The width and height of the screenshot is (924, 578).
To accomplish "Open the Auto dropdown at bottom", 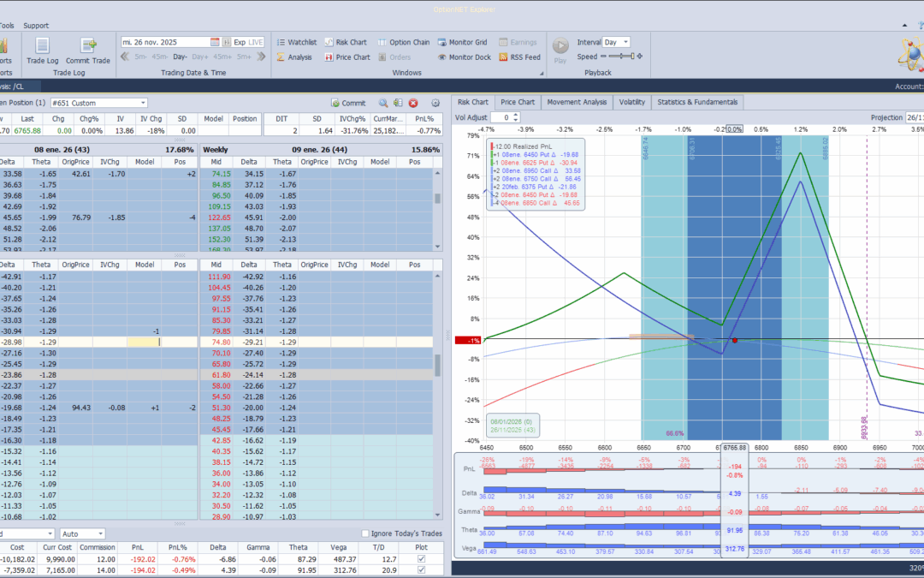I will (x=100, y=533).
